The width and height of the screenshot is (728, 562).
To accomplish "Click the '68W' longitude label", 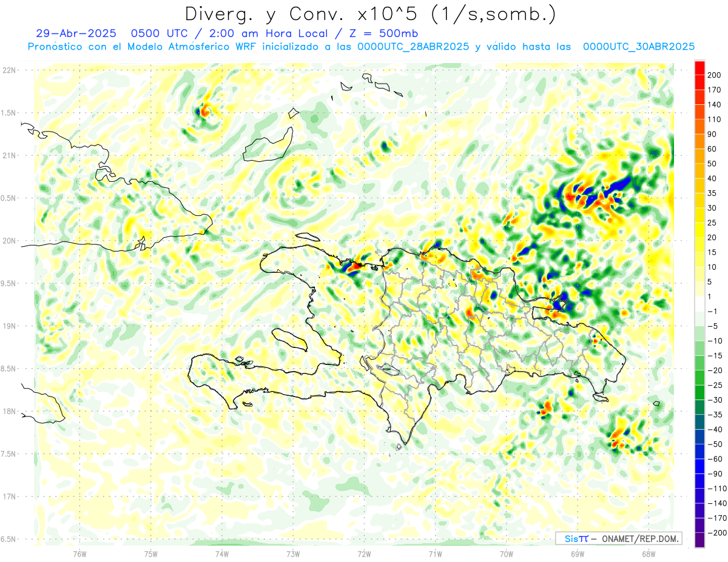I will [x=649, y=554].
